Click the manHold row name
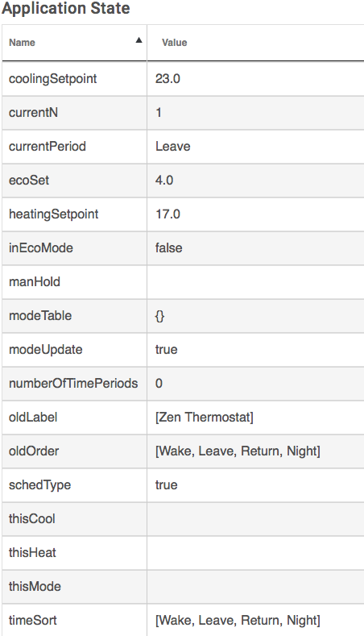The height and width of the screenshot is (636, 364). click(35, 282)
